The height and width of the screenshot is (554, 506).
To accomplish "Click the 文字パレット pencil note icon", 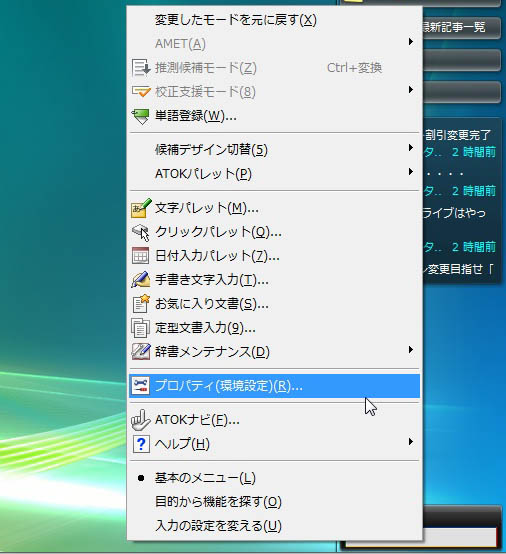I will [141, 208].
